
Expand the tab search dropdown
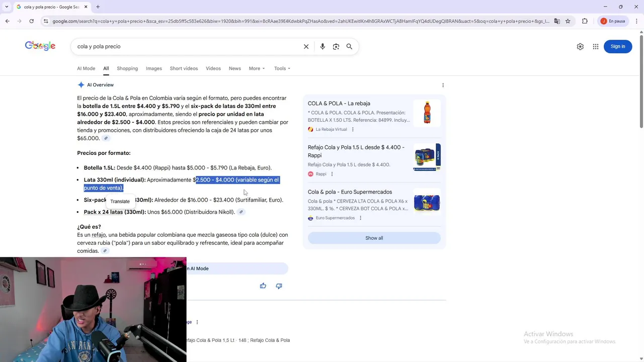[x=7, y=7]
